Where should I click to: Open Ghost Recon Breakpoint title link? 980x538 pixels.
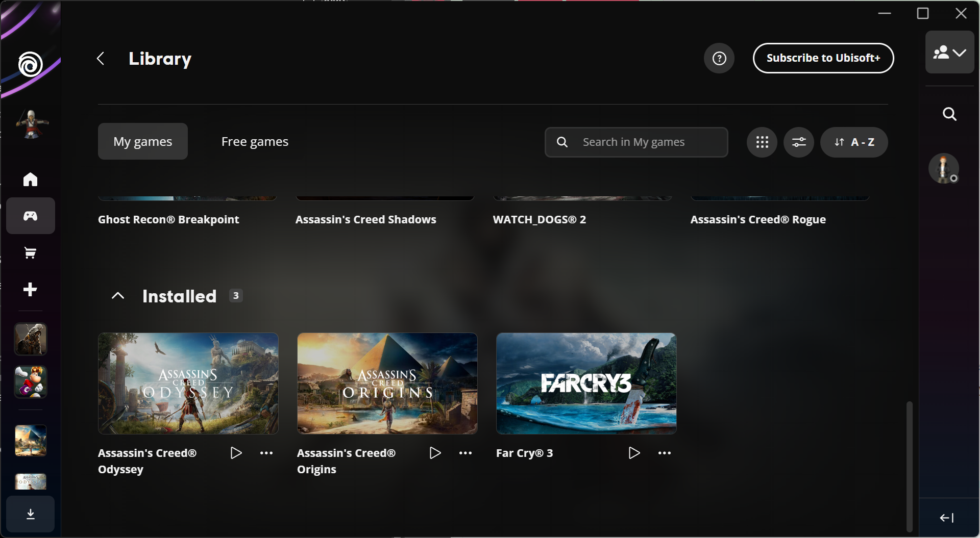point(168,219)
